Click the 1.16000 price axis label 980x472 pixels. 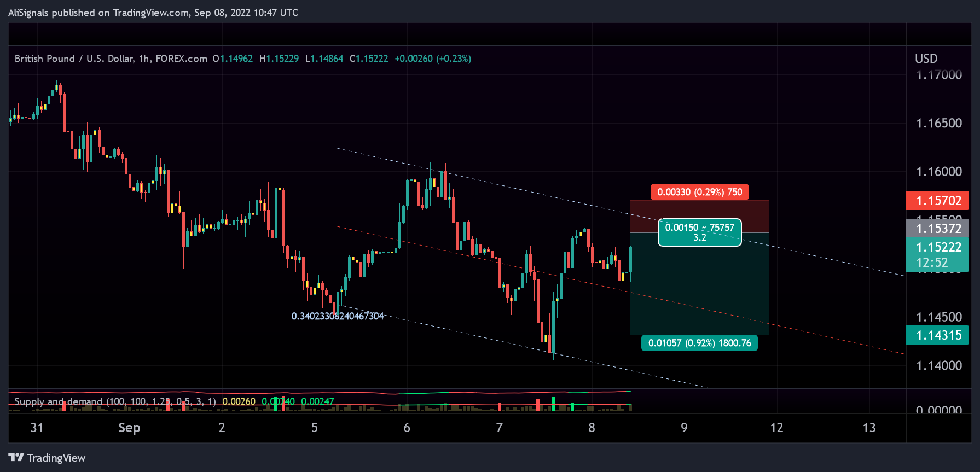pyautogui.click(x=939, y=172)
